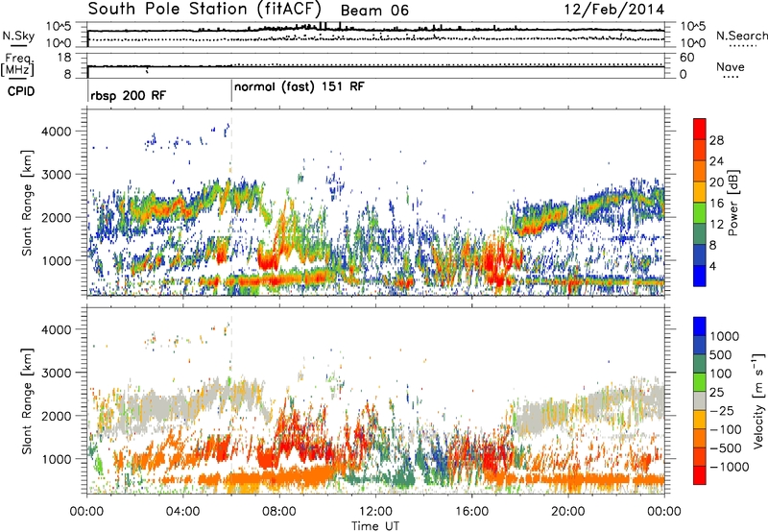Click the '4000' tick of power panel range axis

[x=56, y=132]
